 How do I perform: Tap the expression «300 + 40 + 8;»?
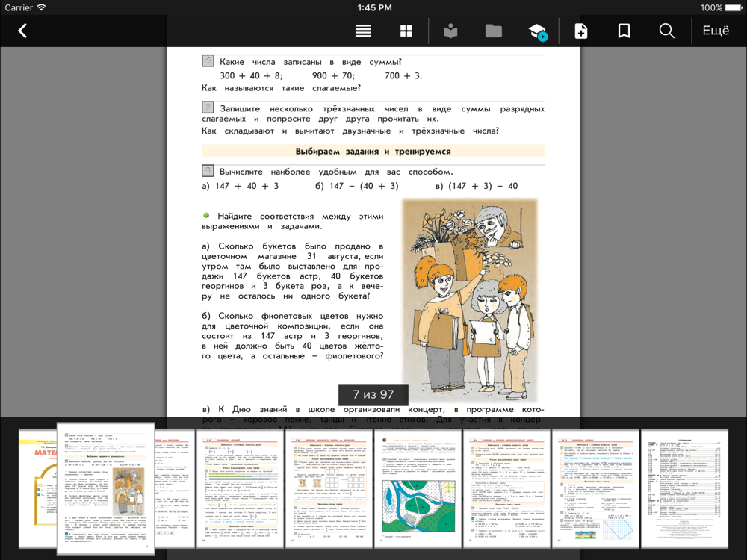click(x=251, y=75)
